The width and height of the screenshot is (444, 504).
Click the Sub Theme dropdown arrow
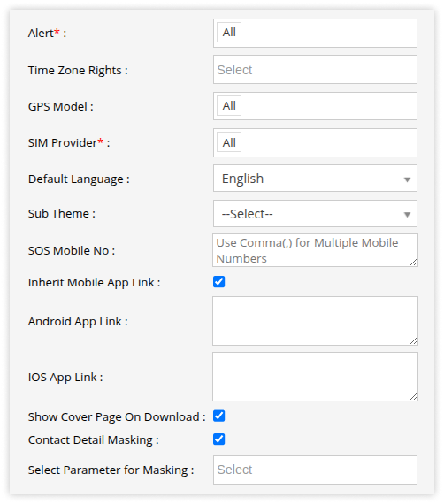coord(407,215)
